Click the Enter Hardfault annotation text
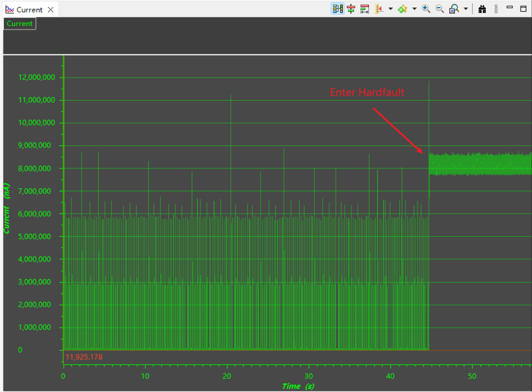Image resolution: width=532 pixels, height=392 pixels. (x=367, y=92)
